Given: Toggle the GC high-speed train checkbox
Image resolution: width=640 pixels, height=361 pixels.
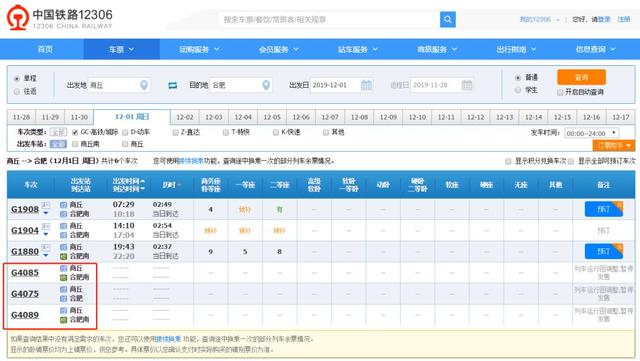Looking at the screenshot, I should [75, 132].
